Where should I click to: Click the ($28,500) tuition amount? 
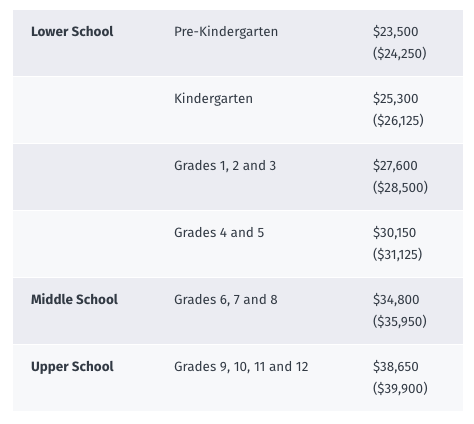pos(400,187)
